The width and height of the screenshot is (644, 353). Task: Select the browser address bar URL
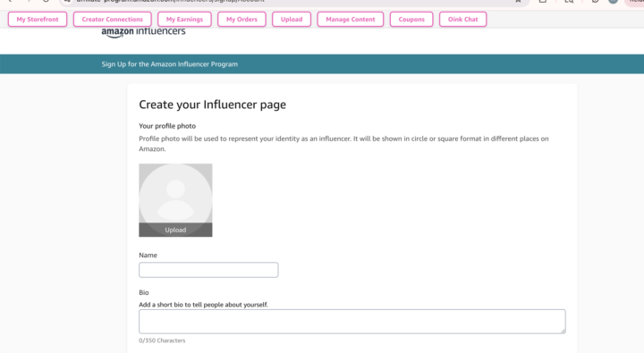(x=171, y=1)
